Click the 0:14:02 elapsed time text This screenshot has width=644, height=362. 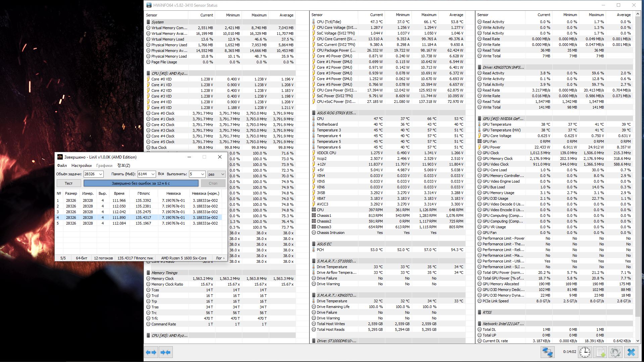(x=569, y=352)
